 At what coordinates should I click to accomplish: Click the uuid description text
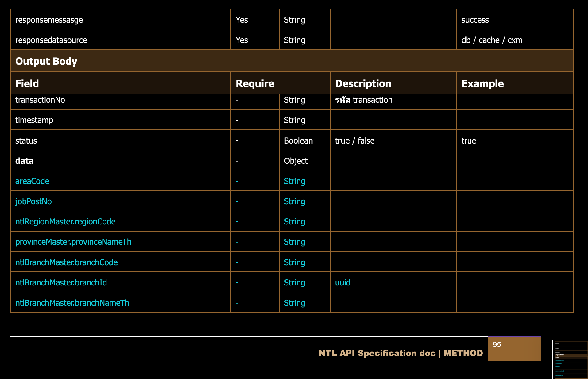coord(342,282)
